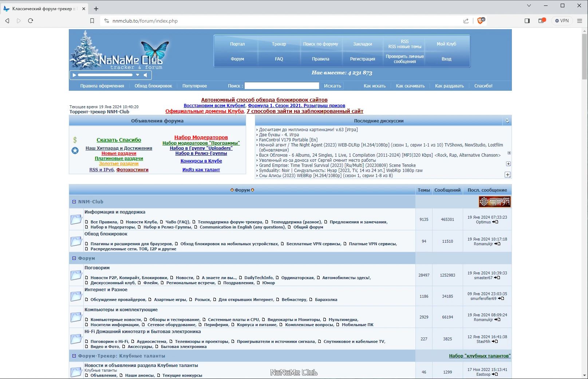Focus the Поиск search input field
Screen dimensions: 588x379
coord(282,86)
